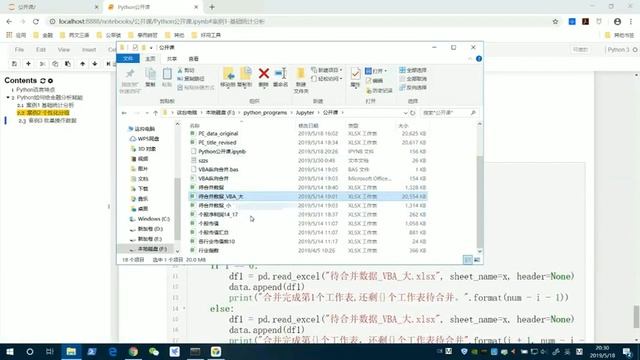Collapse section 2 in Contents tree
Image resolution: width=640 pixels, height=360 pixels.
[8, 98]
